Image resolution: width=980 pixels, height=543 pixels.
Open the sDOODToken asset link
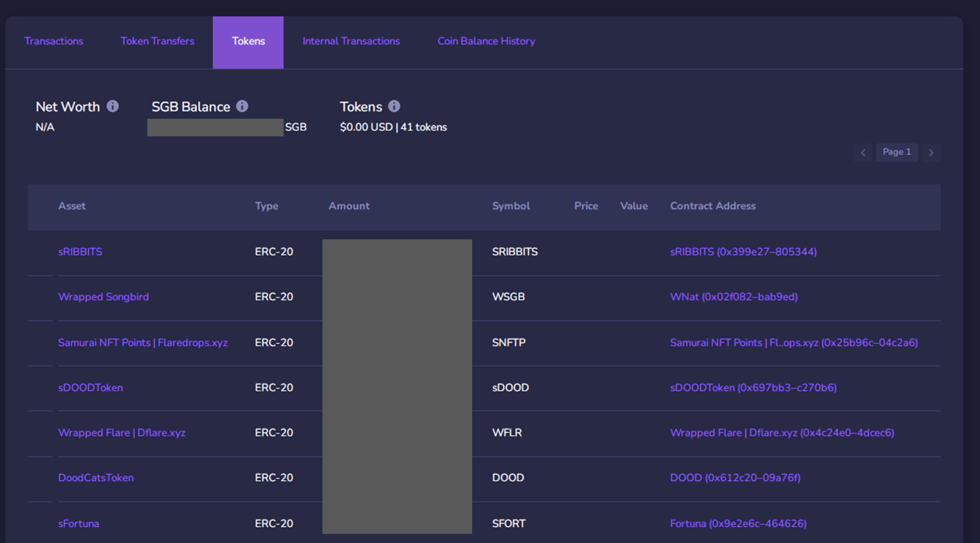(x=90, y=388)
